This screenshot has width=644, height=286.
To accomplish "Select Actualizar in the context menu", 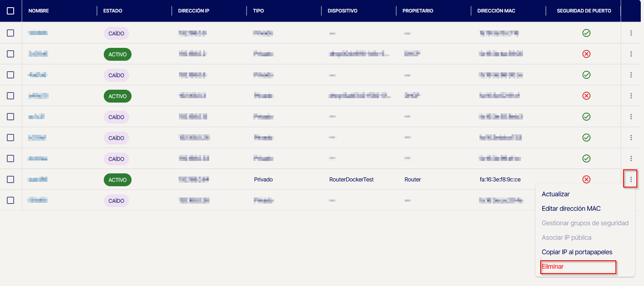I will pos(556,194).
